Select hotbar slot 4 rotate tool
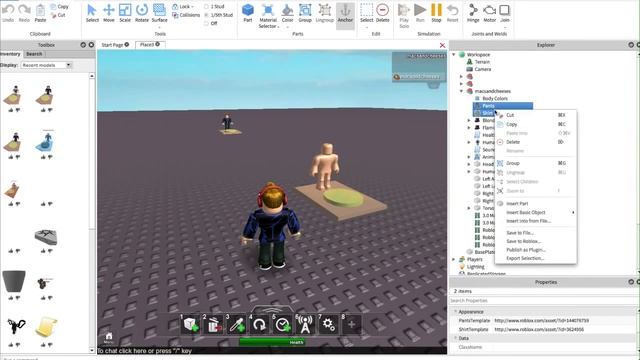This screenshot has width=640, height=360. click(x=260, y=324)
